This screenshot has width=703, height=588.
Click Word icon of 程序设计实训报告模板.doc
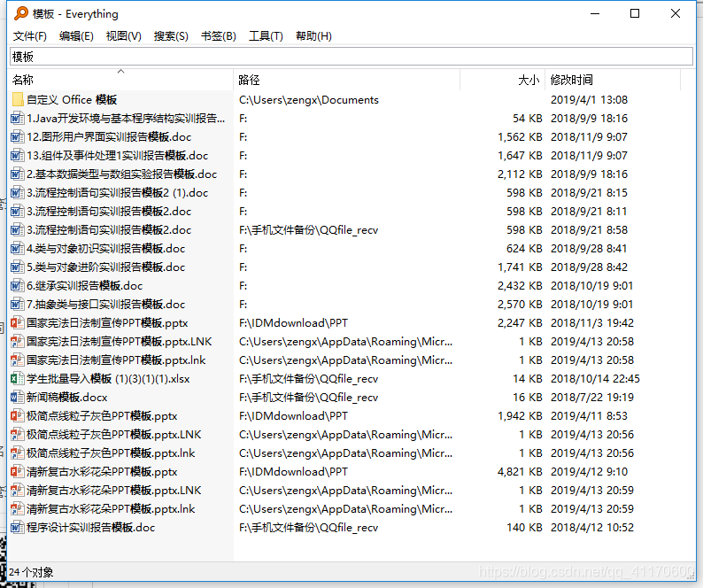[x=18, y=528]
